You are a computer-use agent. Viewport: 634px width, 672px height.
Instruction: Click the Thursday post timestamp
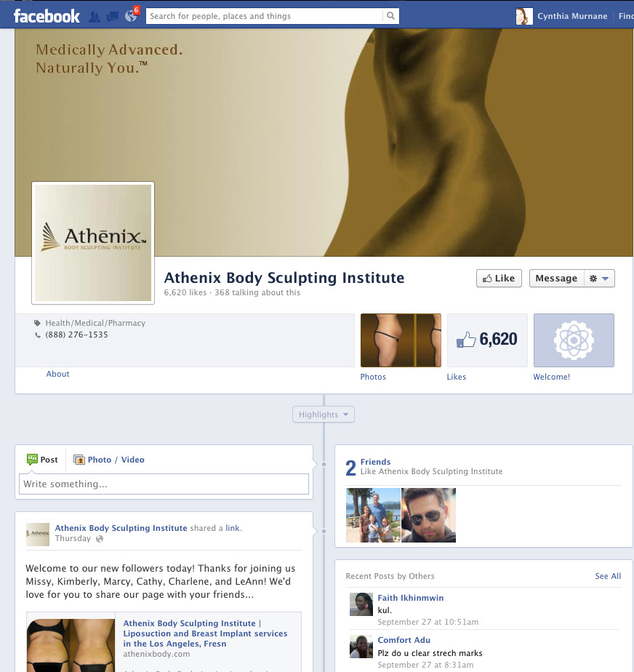[73, 538]
